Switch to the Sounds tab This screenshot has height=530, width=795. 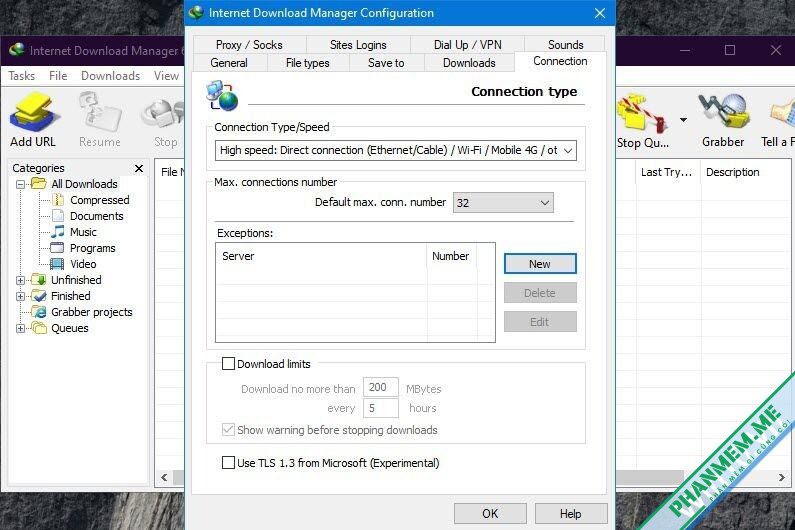[x=565, y=45]
